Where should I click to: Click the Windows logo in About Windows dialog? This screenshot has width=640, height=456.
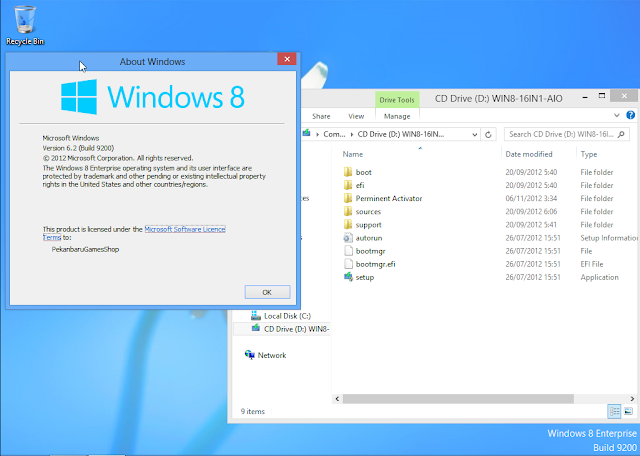79,97
